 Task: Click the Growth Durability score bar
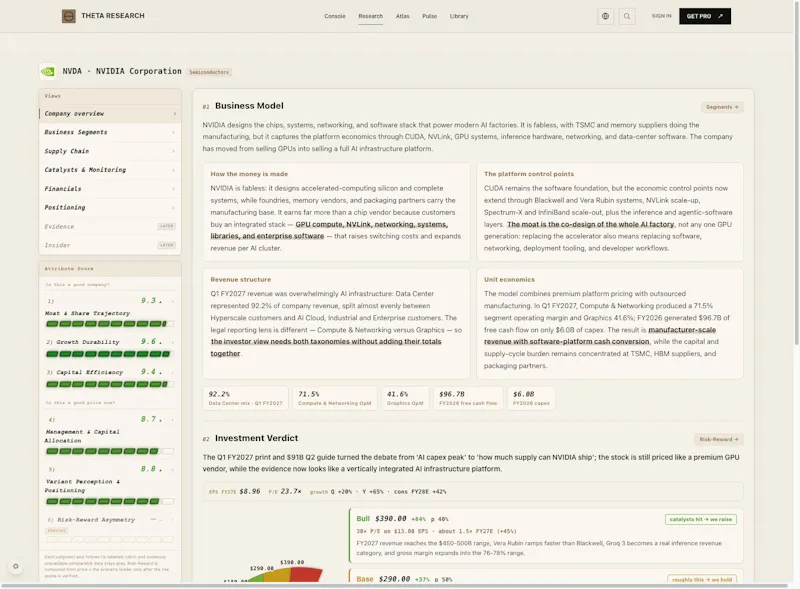tap(110, 354)
